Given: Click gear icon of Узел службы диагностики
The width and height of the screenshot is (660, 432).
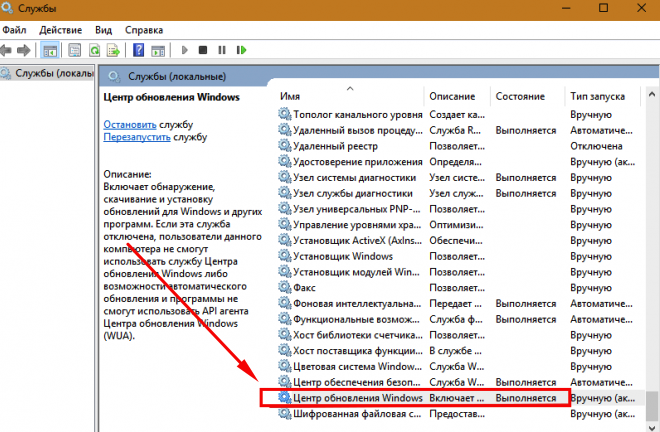Looking at the screenshot, I should 285,193.
